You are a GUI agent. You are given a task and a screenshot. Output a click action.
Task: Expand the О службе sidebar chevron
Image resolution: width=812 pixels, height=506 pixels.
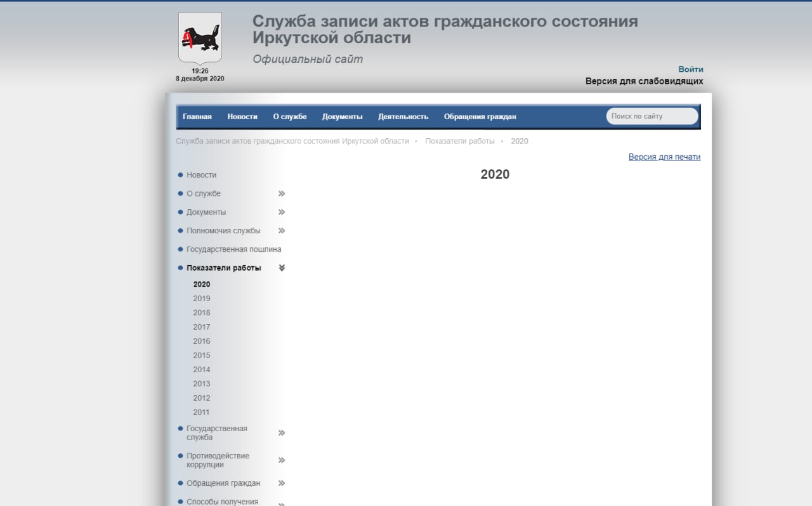[282, 193]
